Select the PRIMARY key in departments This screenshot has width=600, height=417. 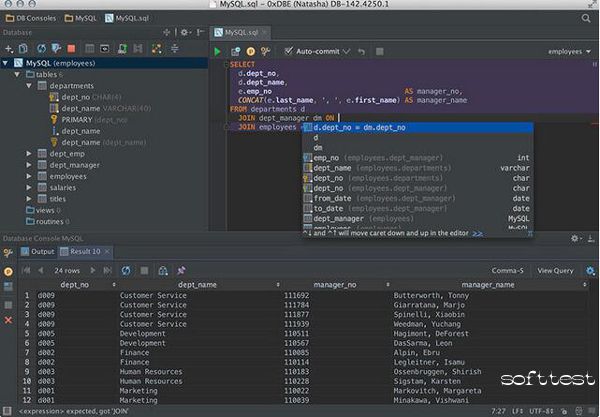point(89,120)
